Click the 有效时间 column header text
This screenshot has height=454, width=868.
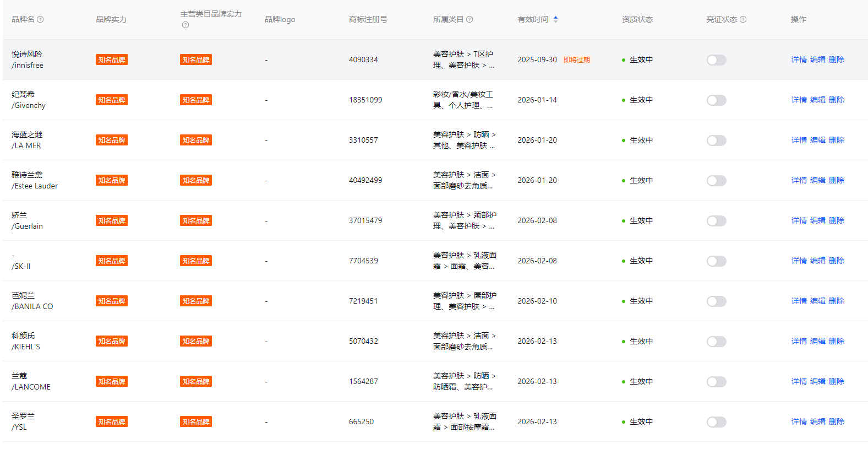(533, 19)
